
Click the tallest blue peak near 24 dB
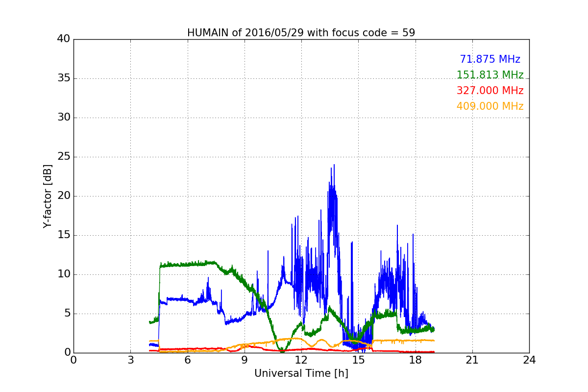pyautogui.click(x=334, y=166)
